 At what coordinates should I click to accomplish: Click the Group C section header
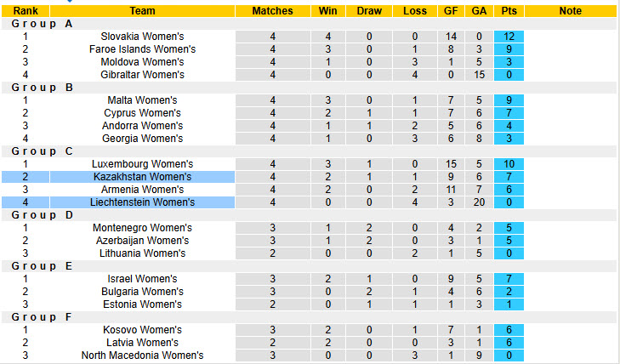tap(41, 151)
